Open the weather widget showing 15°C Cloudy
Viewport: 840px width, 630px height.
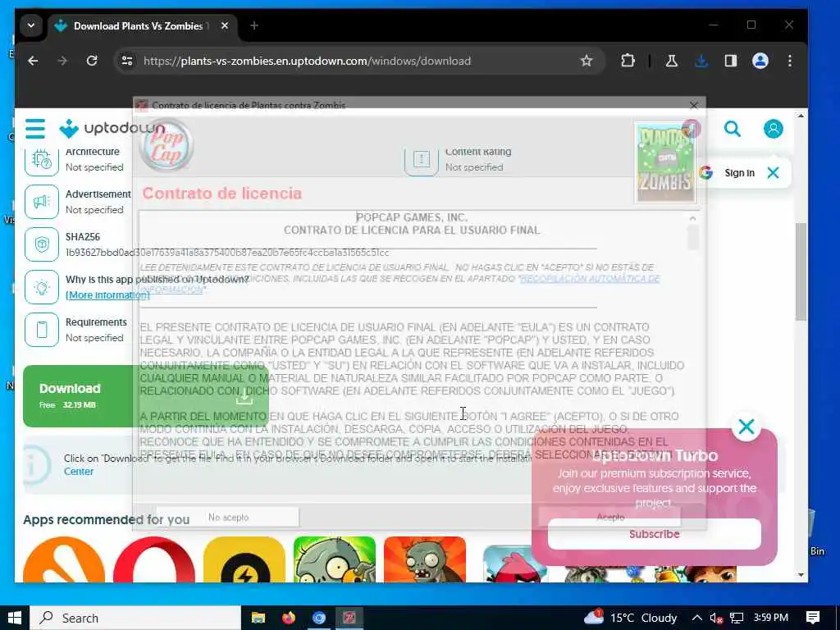[x=631, y=618]
